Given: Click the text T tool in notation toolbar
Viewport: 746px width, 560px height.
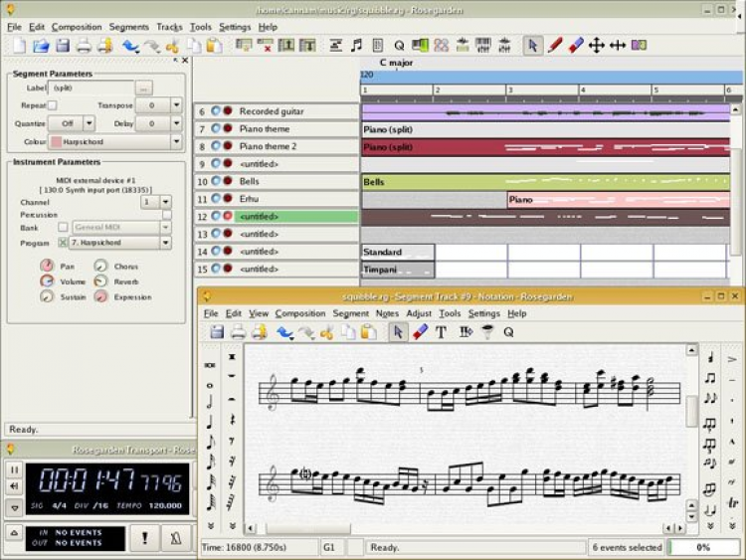Looking at the screenshot, I should pos(441,332).
